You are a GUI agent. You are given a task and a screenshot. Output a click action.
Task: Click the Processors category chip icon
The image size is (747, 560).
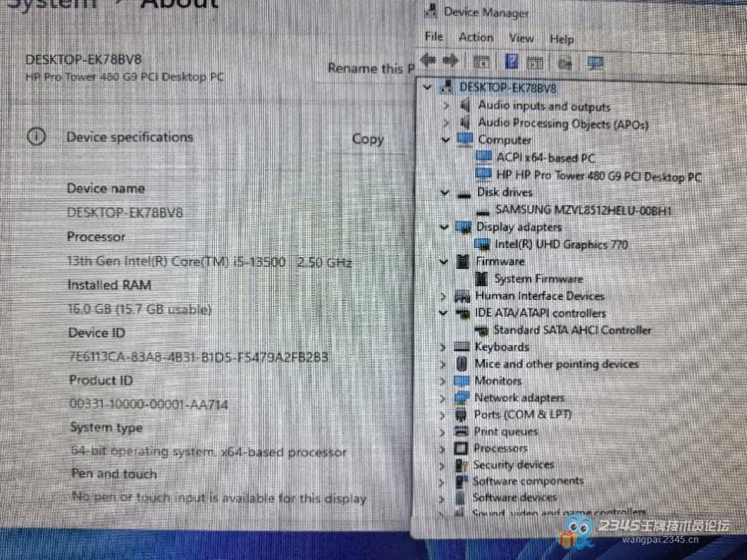coord(460,448)
